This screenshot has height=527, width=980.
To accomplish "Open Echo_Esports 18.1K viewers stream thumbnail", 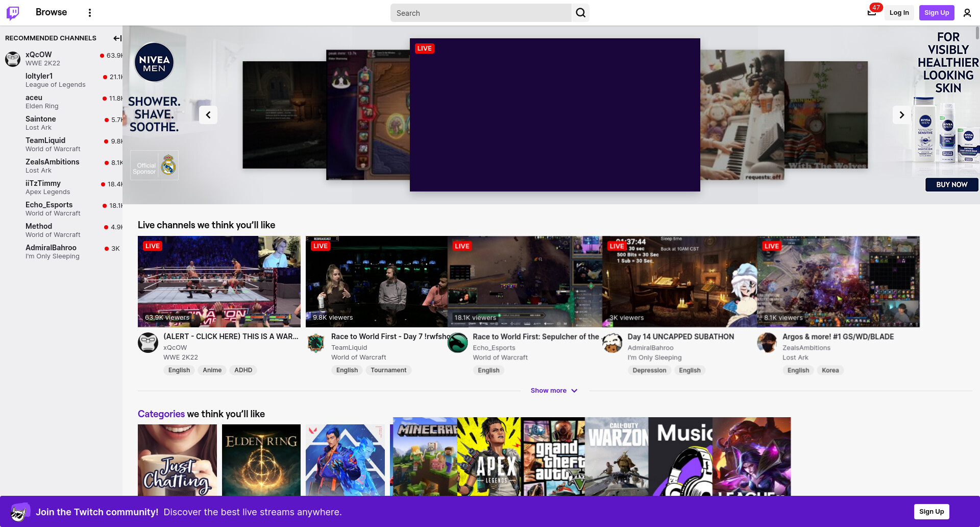I will click(525, 281).
